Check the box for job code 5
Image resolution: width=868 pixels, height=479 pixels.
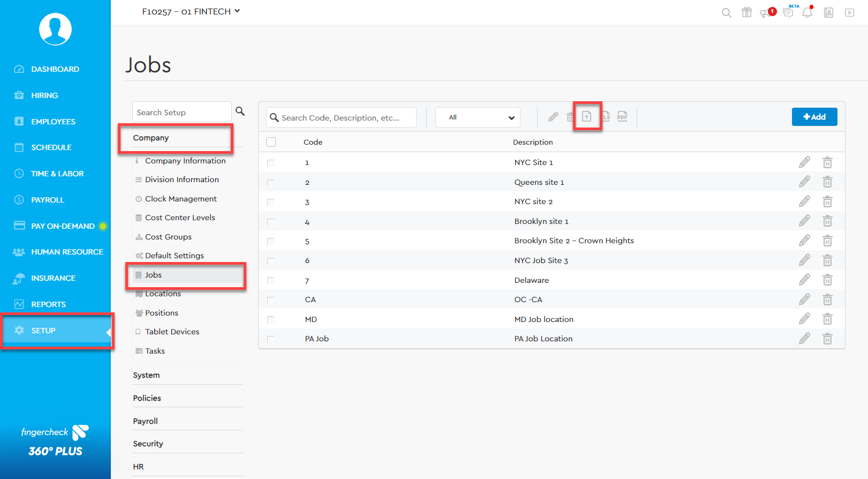pos(270,241)
